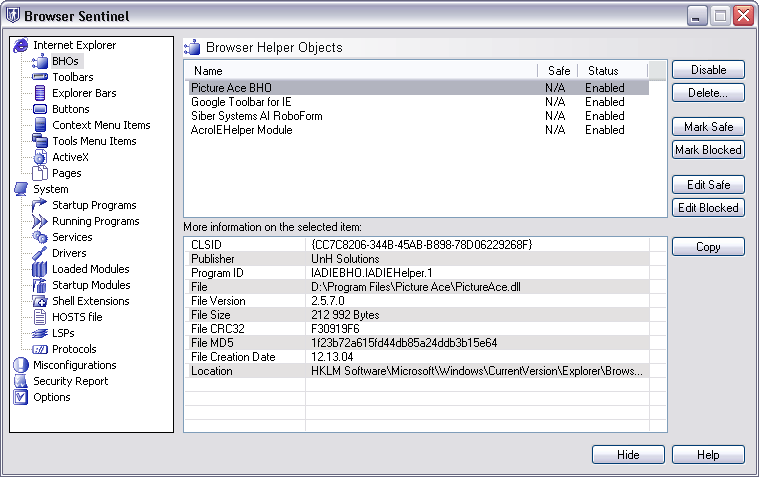Select the Toolbars icon in the sidebar
Viewport: 759px width, 477px height.
click(40, 77)
